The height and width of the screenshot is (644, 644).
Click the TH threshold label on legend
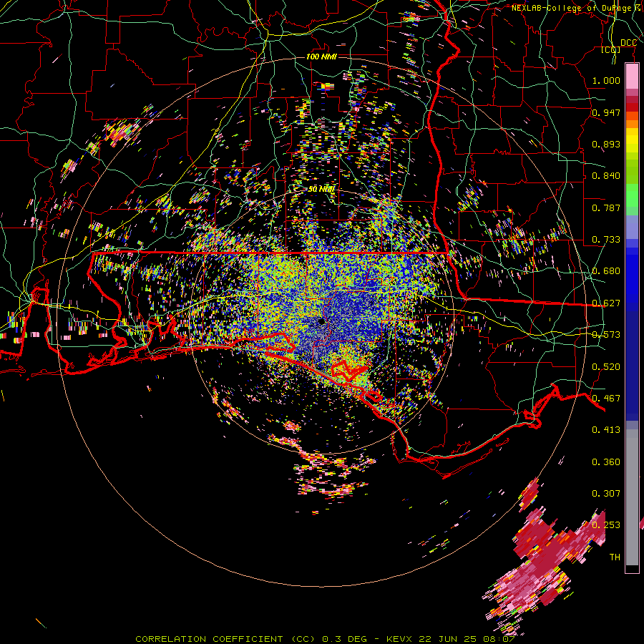[x=615, y=557]
